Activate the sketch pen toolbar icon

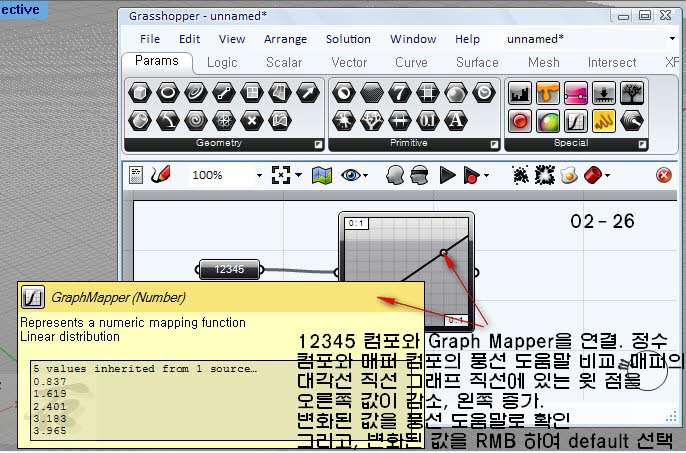pos(161,175)
